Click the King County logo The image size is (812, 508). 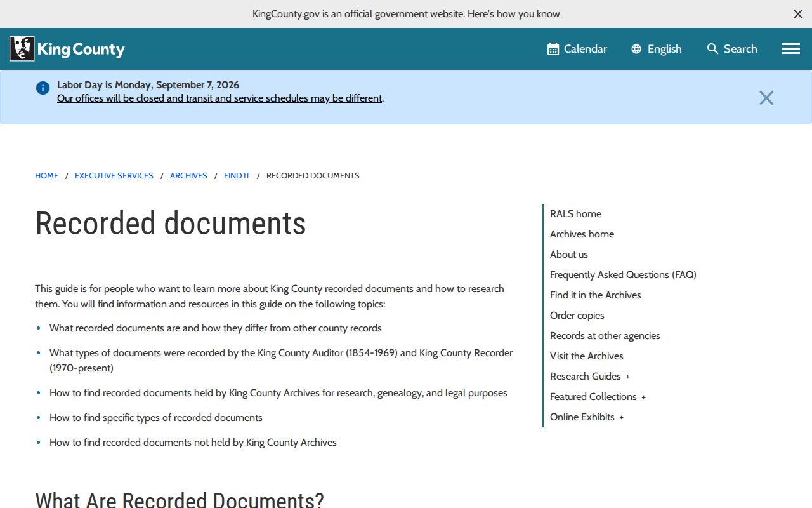coord(67,49)
